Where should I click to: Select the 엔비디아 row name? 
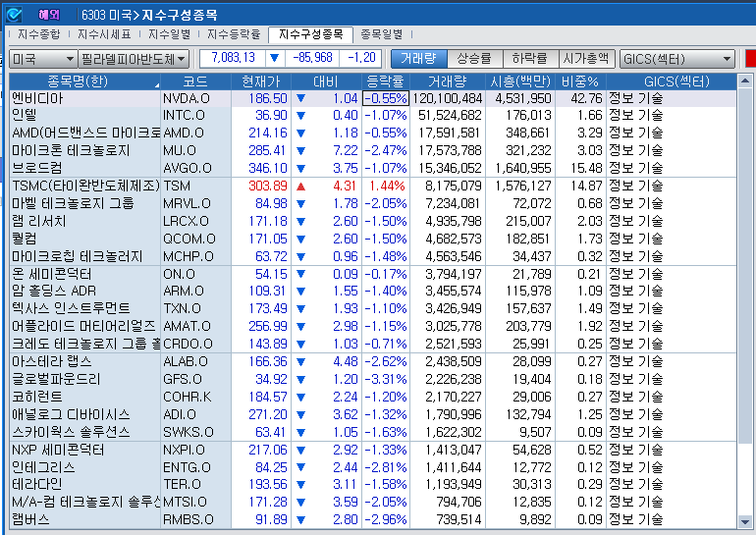click(37, 98)
